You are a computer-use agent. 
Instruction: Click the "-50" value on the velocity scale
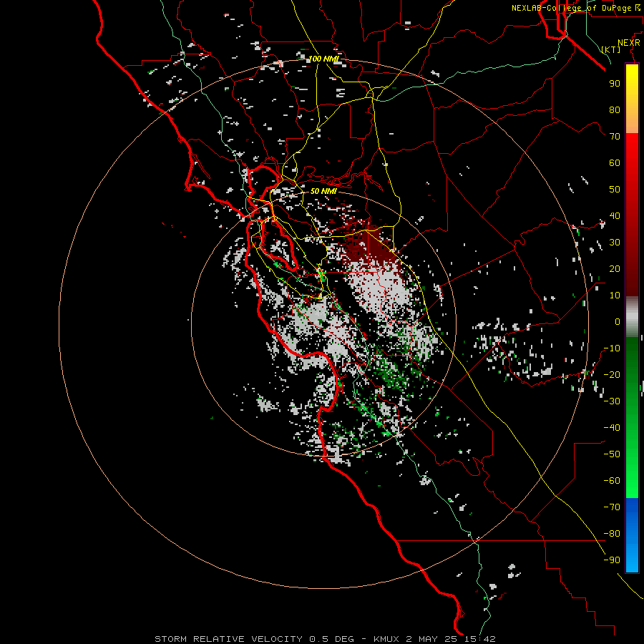[612, 454]
